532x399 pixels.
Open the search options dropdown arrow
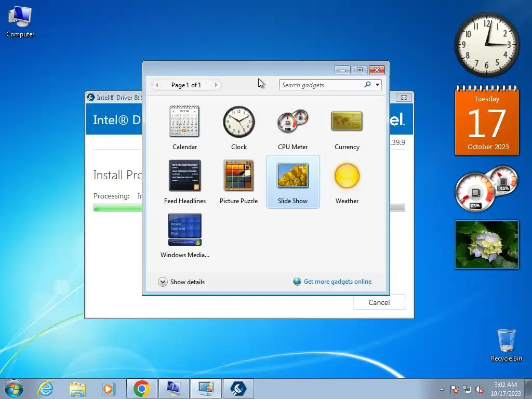[x=377, y=85]
